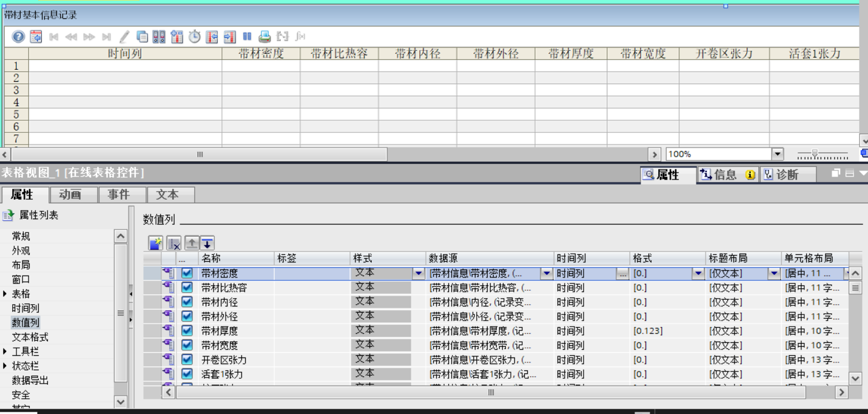Jump to the first data record icon
868x414 pixels.
tap(53, 37)
